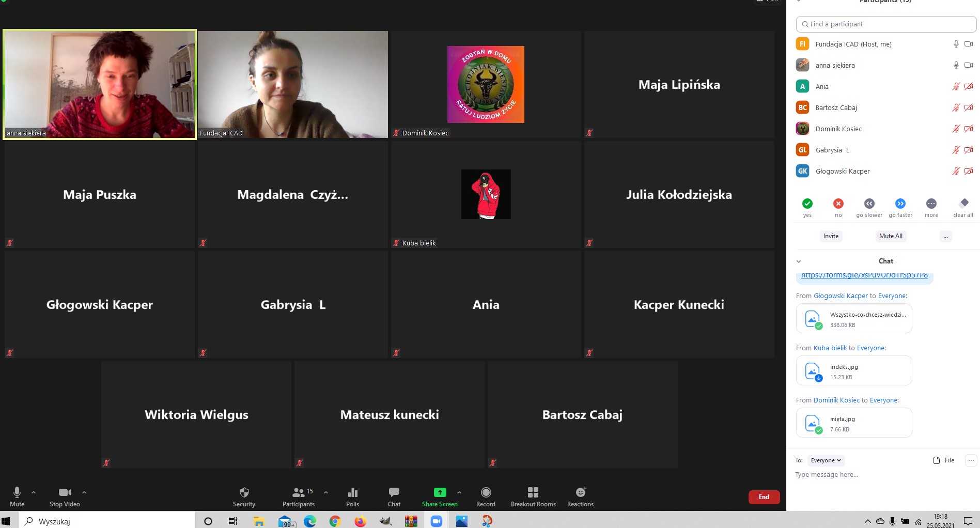Click the Invite button

(x=831, y=236)
